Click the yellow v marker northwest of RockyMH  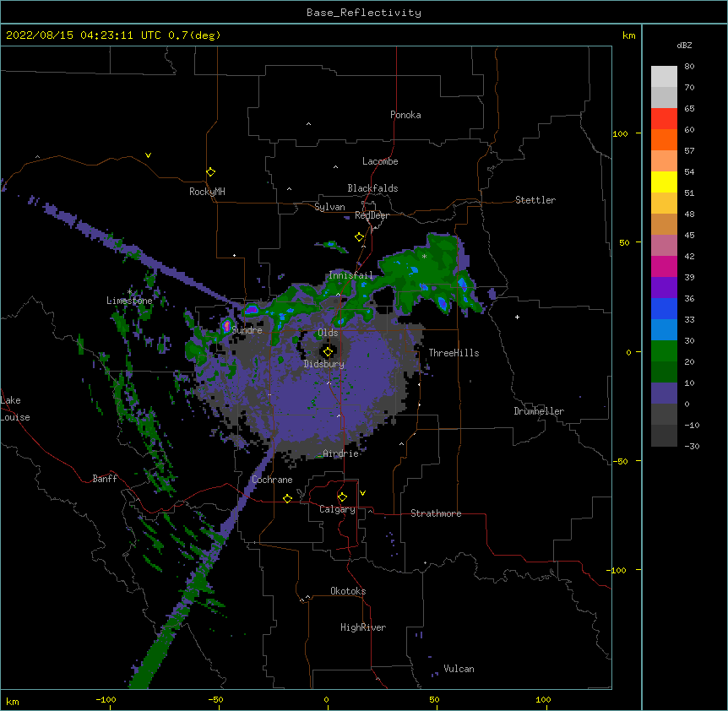pos(148,155)
